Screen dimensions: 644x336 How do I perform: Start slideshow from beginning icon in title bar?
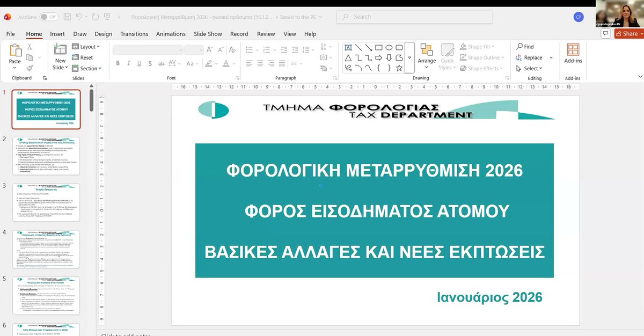pyautogui.click(x=108, y=17)
